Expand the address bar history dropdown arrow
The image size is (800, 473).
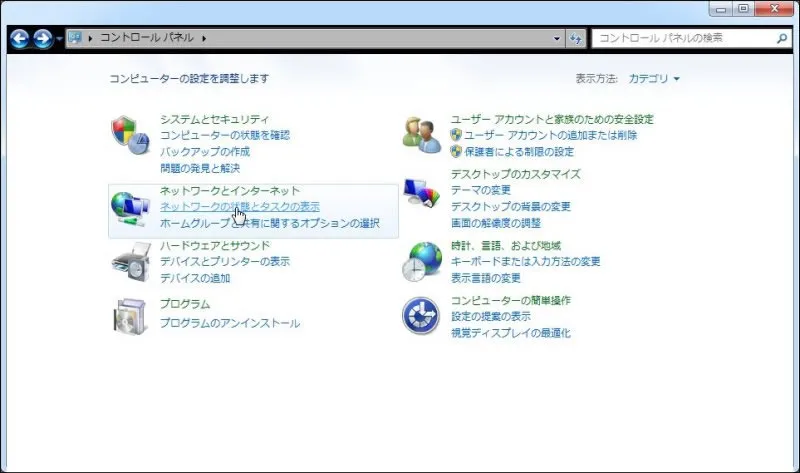[x=557, y=39]
